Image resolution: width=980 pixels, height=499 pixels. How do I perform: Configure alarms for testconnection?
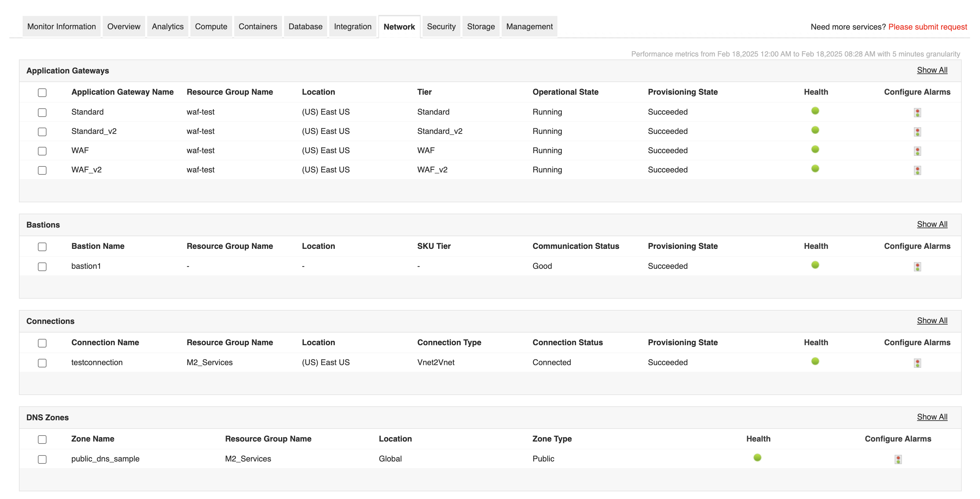tap(918, 363)
